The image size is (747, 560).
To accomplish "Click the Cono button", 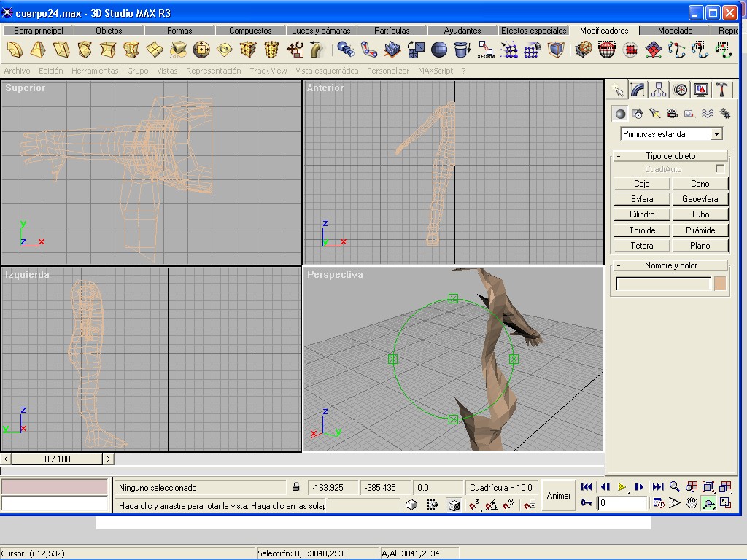I will click(700, 184).
